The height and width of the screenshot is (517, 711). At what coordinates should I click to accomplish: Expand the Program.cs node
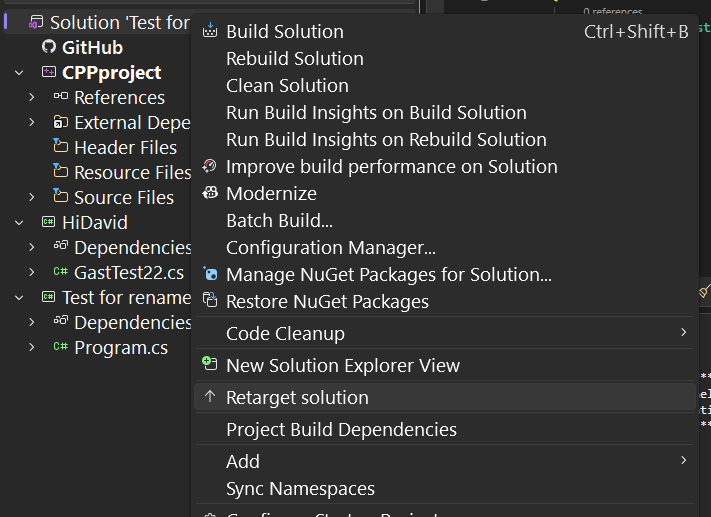[x=31, y=347]
